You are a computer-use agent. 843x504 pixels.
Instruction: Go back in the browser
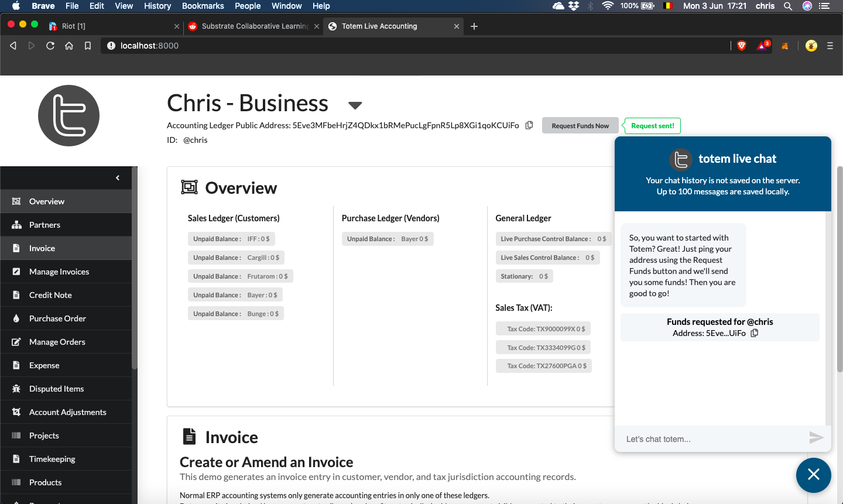click(x=13, y=46)
